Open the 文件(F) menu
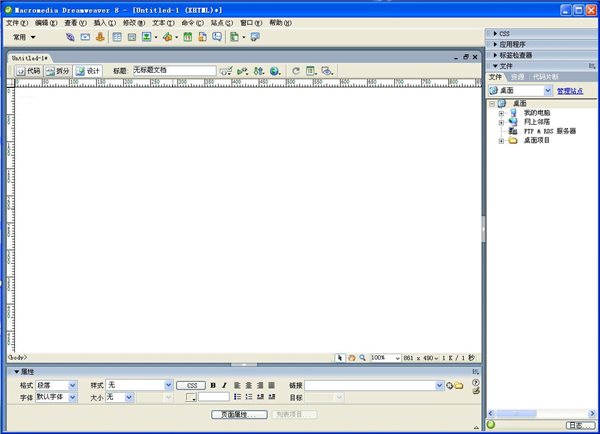600x434 pixels. click(x=17, y=23)
